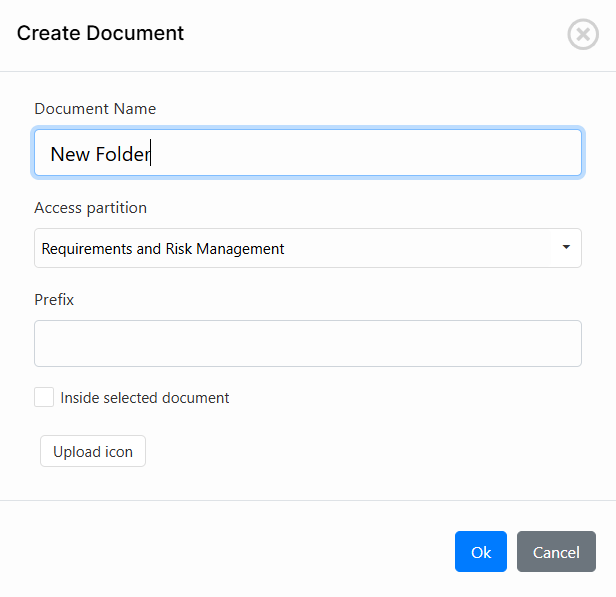Click into the empty Prefix field
The image size is (616, 597).
tap(307, 343)
